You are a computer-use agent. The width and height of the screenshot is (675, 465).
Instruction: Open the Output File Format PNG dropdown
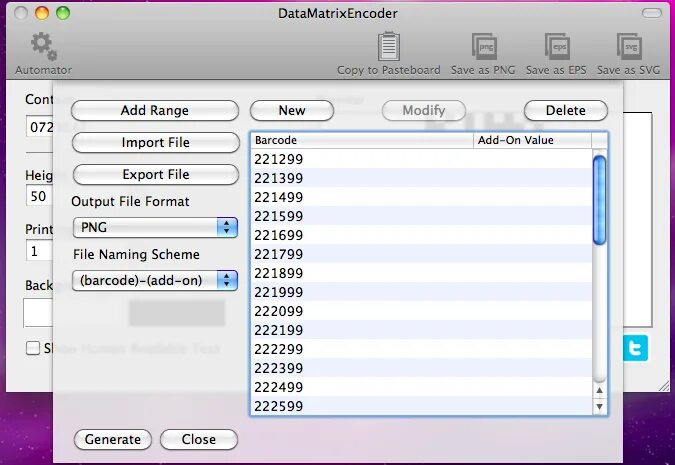coord(155,227)
